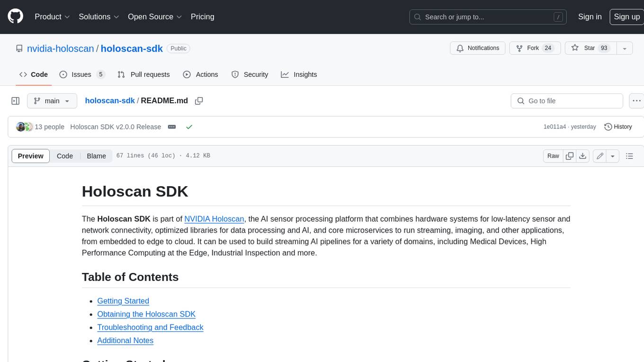
Task: Open the star lists dropdown arrow
Action: (624, 48)
